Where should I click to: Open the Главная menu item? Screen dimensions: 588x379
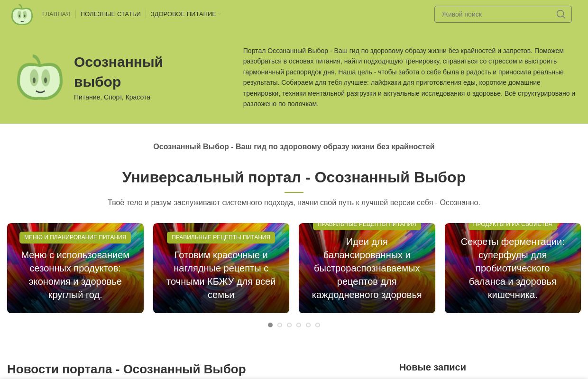pyautogui.click(x=56, y=14)
